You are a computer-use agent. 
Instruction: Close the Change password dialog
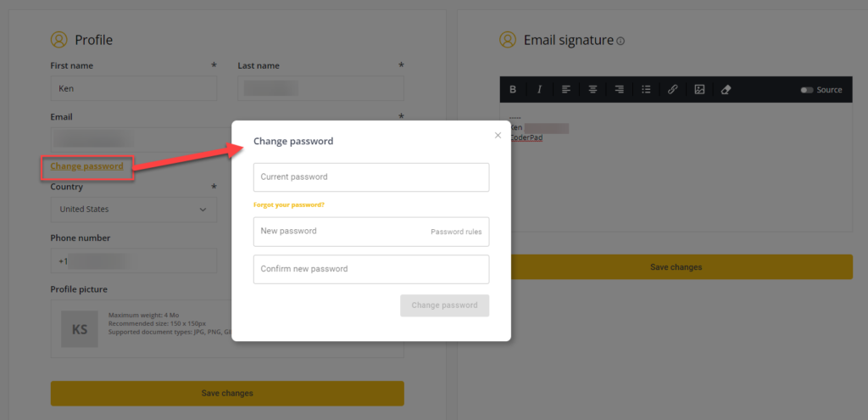[x=498, y=135]
